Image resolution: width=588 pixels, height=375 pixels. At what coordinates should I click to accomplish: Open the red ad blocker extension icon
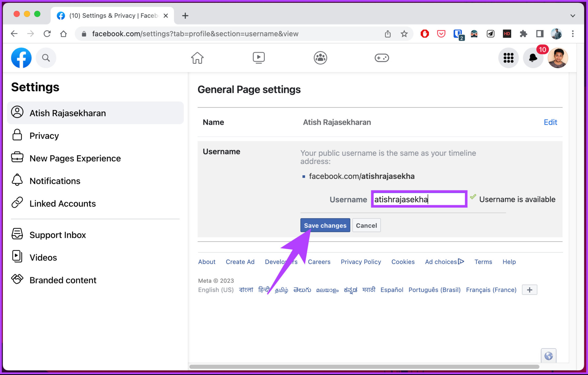tap(424, 34)
